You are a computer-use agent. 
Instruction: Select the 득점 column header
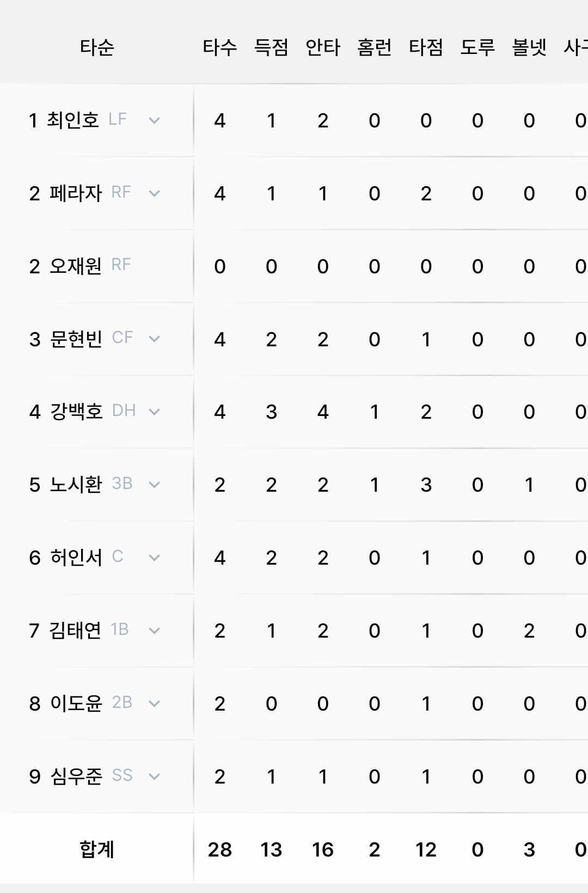(271, 47)
